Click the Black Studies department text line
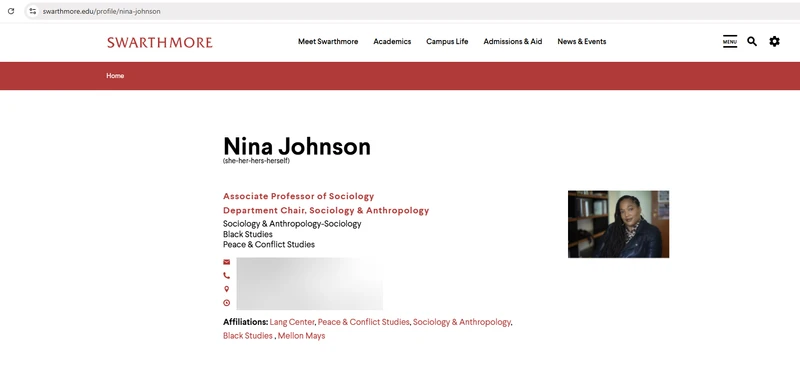Image resolution: width=800 pixels, height=370 pixels. pyautogui.click(x=247, y=234)
